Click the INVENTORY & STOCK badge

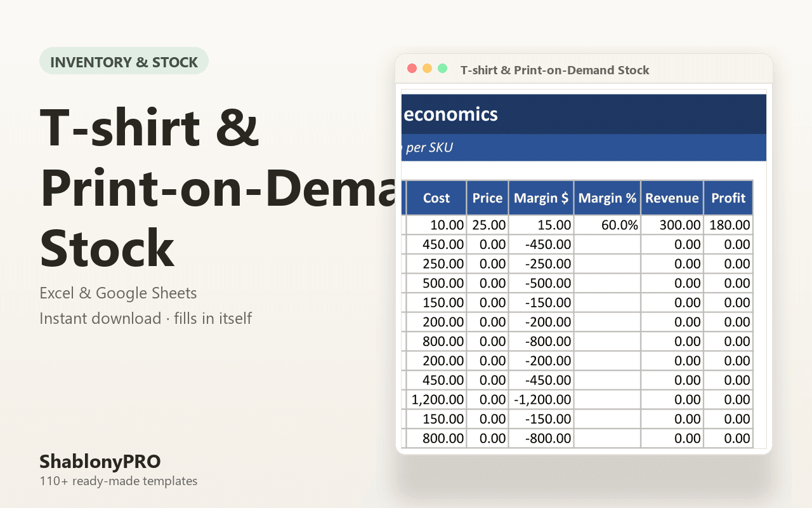pyautogui.click(x=124, y=62)
